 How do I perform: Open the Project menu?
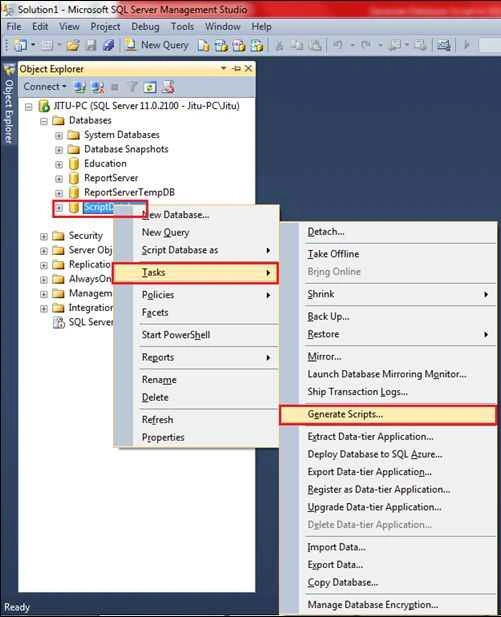click(105, 27)
